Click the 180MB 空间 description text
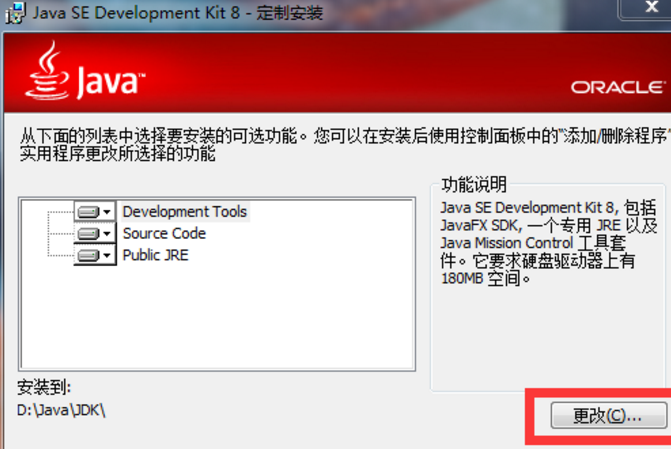 tap(485, 279)
